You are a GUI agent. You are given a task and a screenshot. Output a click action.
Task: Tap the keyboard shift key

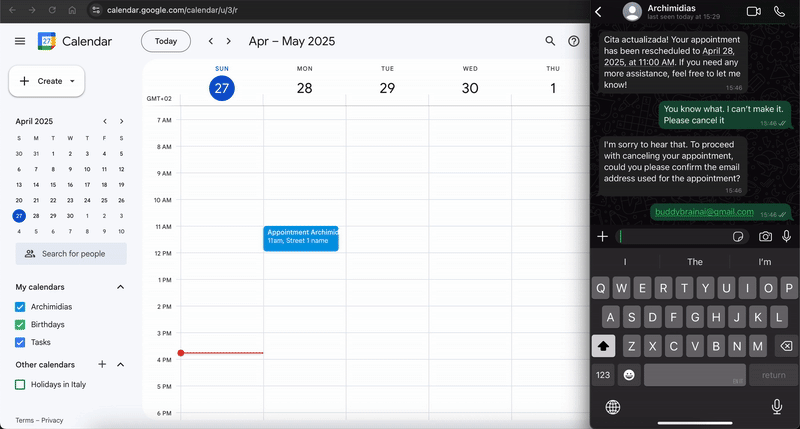603,346
